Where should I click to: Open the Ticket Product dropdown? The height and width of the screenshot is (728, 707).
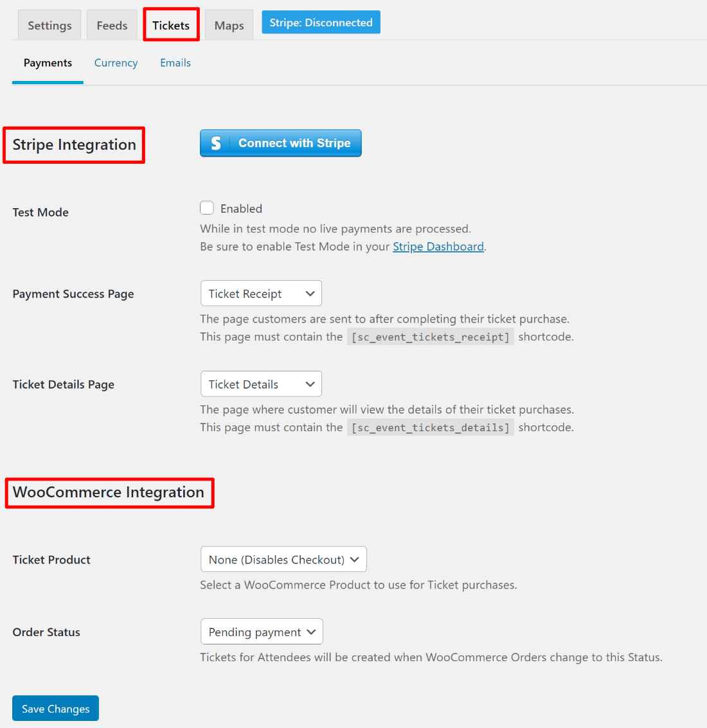click(283, 560)
